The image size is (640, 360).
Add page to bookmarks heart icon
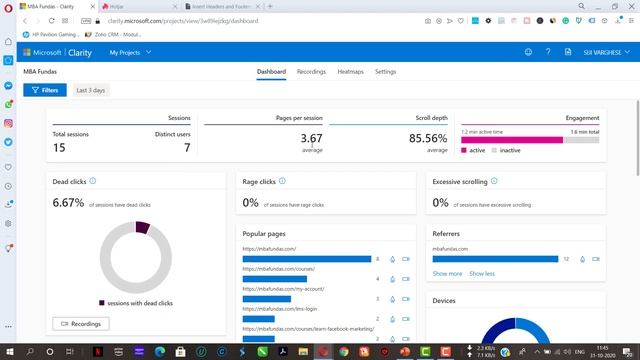click(460, 21)
